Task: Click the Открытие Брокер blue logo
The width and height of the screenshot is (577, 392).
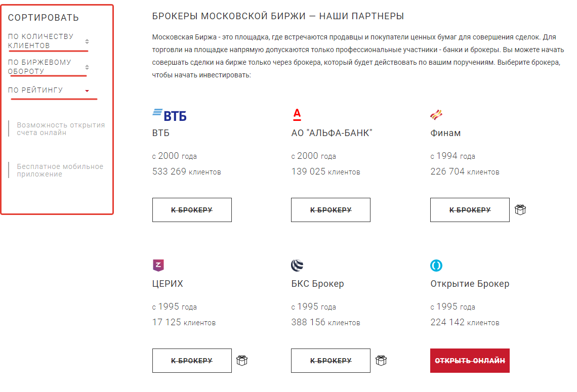Action: 436,265
